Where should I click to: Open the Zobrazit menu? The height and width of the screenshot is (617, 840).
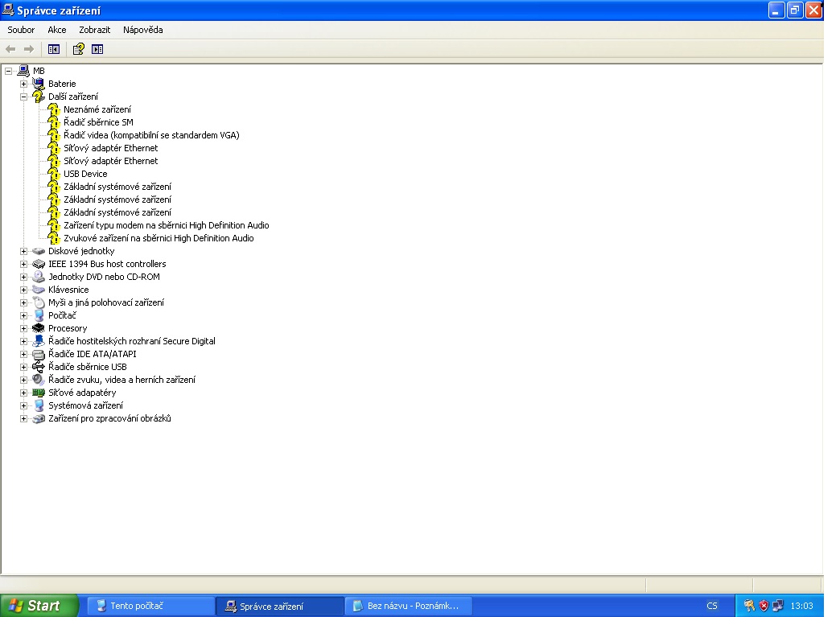coord(94,30)
